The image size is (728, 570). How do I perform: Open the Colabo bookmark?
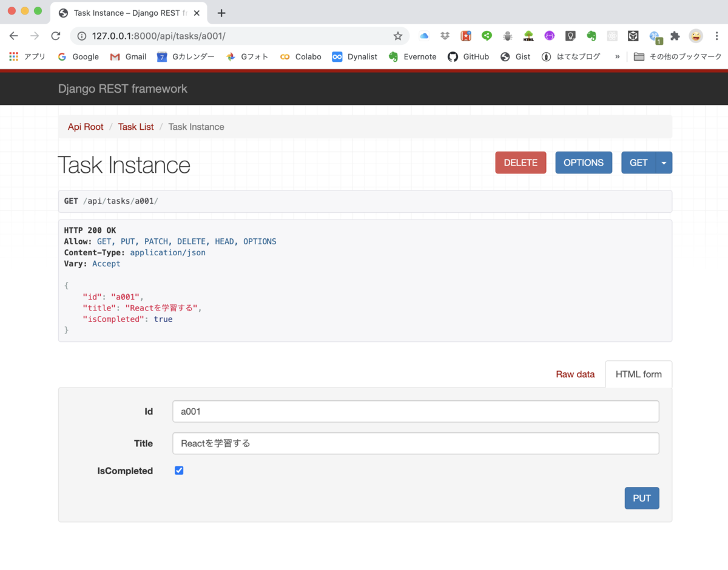click(x=301, y=56)
